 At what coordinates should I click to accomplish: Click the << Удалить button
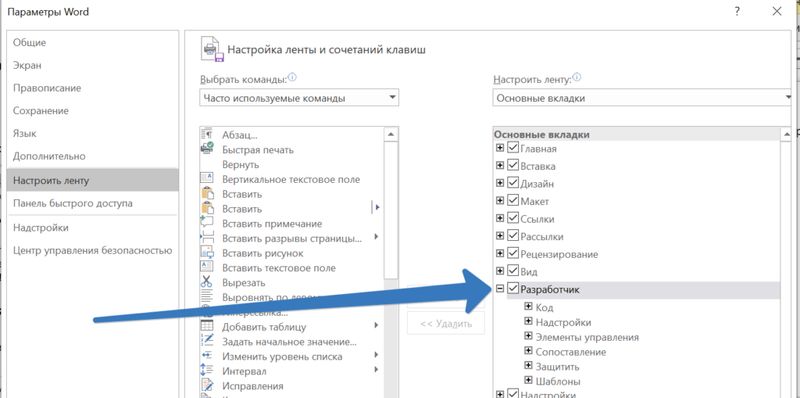(445, 324)
